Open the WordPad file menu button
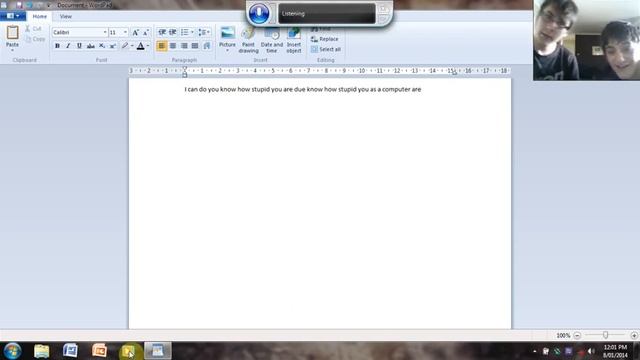The image size is (640, 360). point(13,16)
